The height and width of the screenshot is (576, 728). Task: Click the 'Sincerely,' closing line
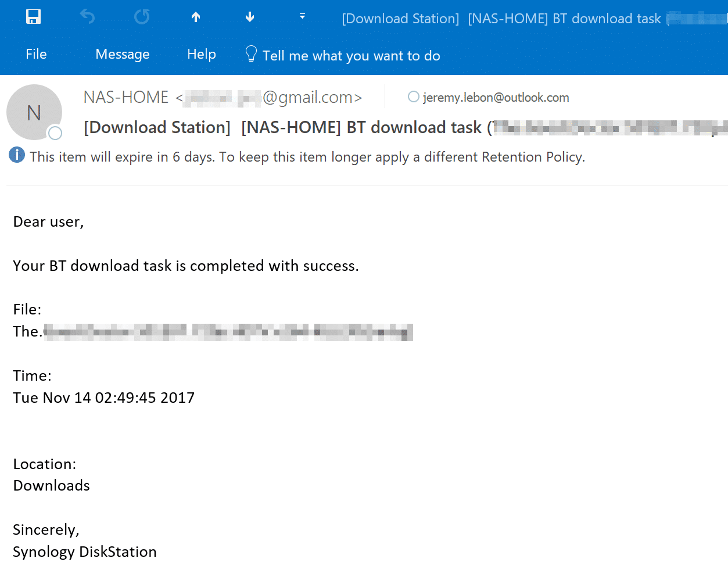tap(46, 530)
